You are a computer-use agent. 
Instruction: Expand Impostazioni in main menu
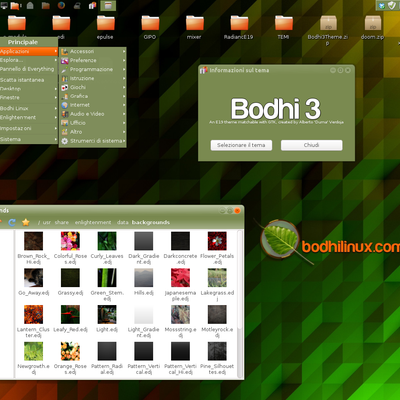click(x=29, y=128)
